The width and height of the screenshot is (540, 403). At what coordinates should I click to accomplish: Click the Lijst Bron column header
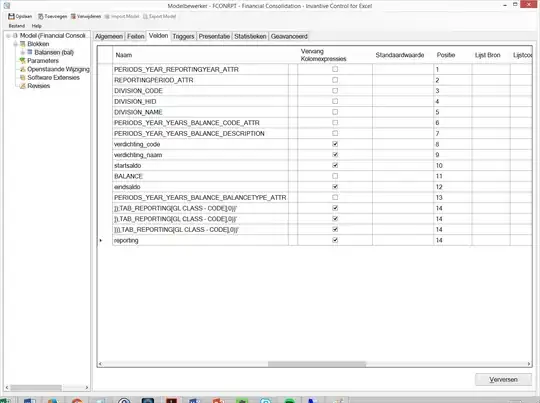(x=491, y=55)
